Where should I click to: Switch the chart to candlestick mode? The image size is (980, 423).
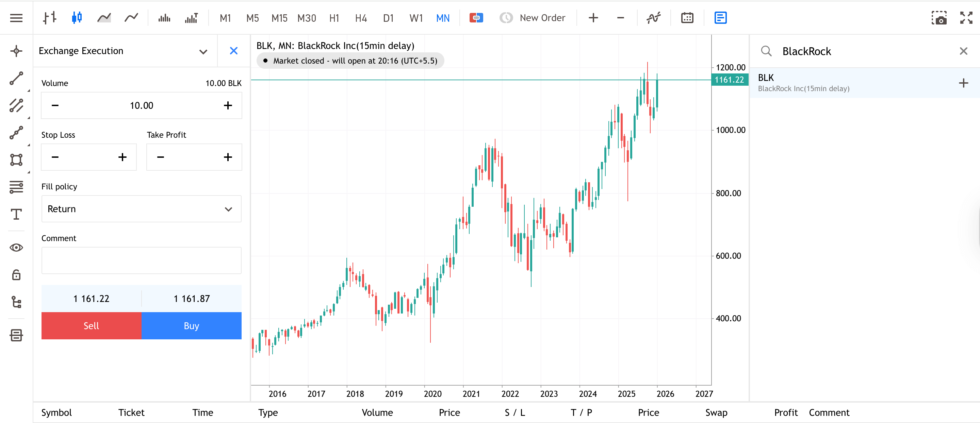(x=77, y=18)
